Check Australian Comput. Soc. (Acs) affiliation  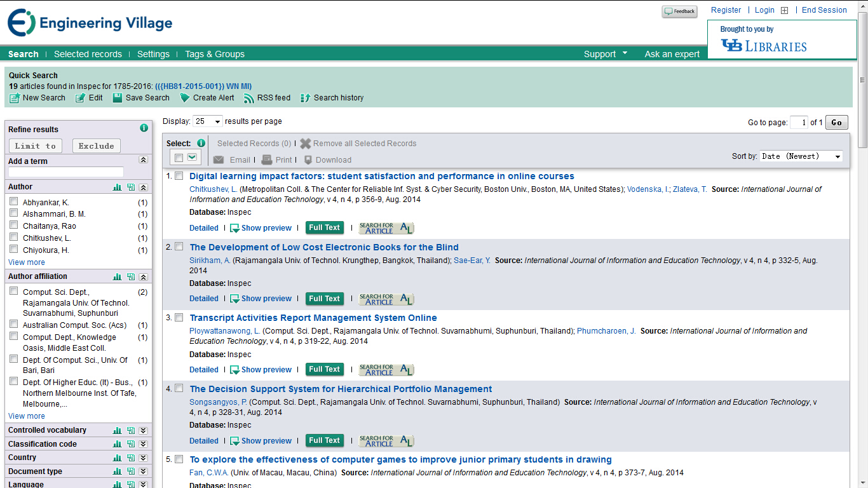click(14, 324)
